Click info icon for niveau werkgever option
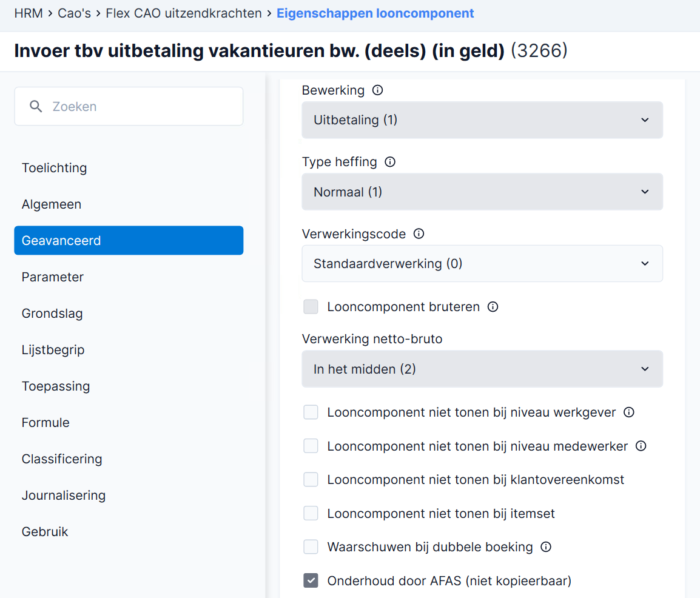 (x=629, y=412)
